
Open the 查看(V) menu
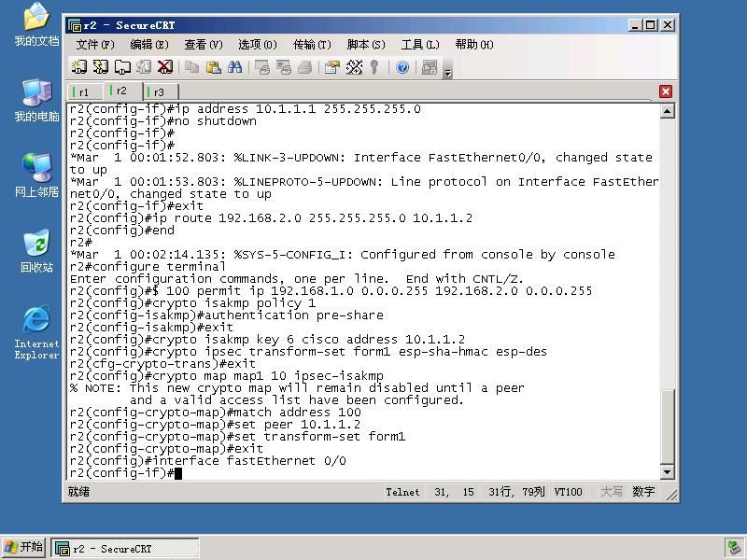[204, 45]
